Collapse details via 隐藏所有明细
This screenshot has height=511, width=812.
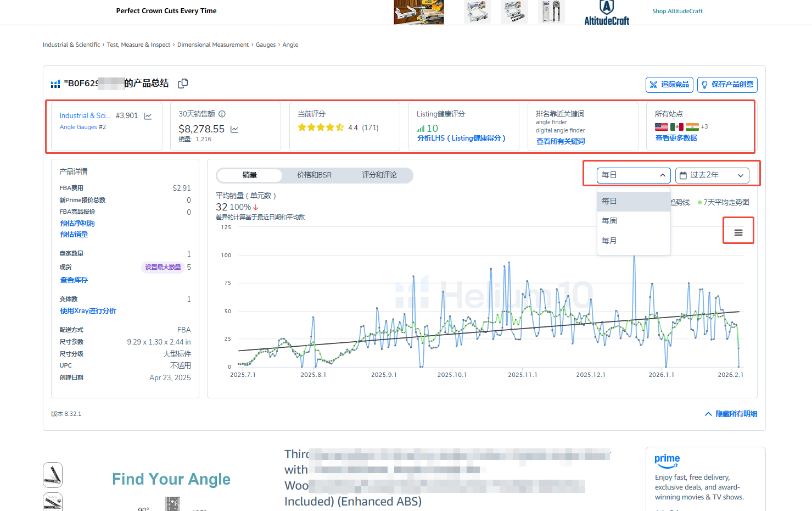point(731,414)
